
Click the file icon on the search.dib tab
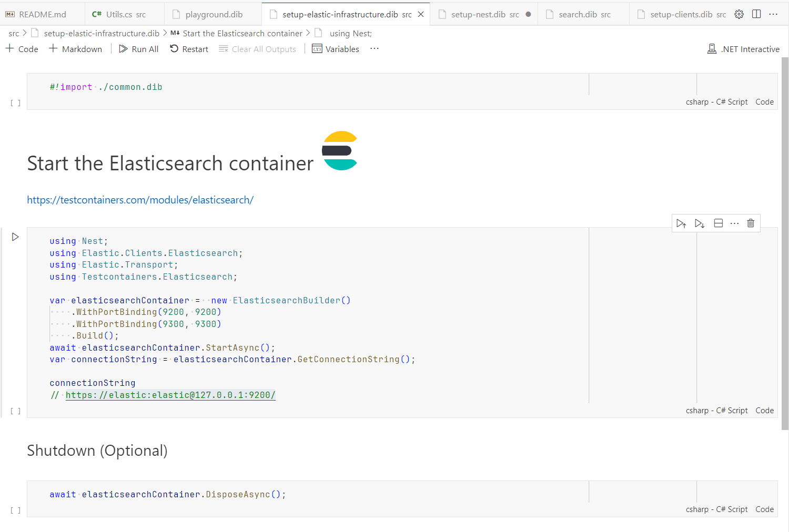point(550,14)
